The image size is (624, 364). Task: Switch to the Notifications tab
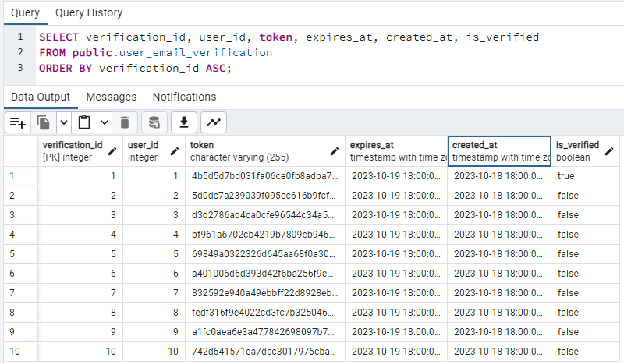coord(185,97)
